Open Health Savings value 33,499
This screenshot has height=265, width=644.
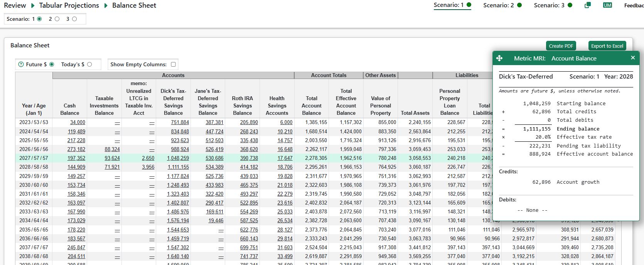(285, 256)
